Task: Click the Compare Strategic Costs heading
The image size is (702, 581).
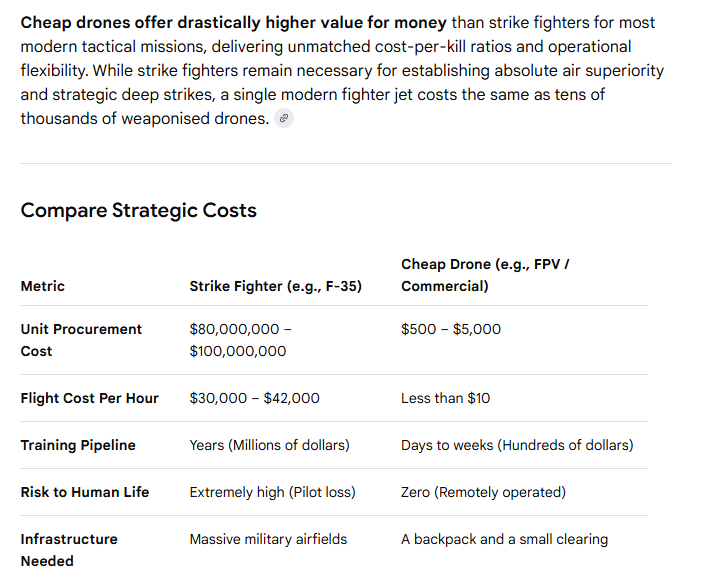Action: pyautogui.click(x=139, y=210)
